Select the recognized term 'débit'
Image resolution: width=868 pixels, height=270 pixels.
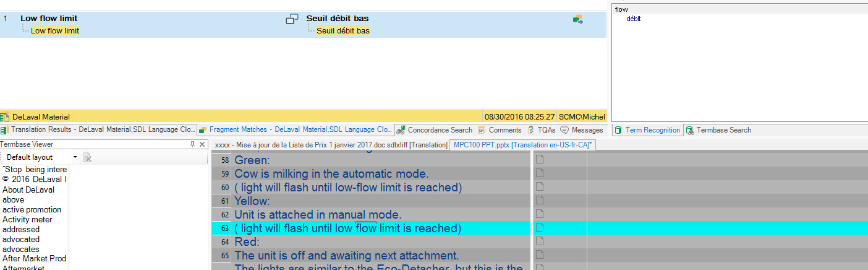pyautogui.click(x=634, y=19)
